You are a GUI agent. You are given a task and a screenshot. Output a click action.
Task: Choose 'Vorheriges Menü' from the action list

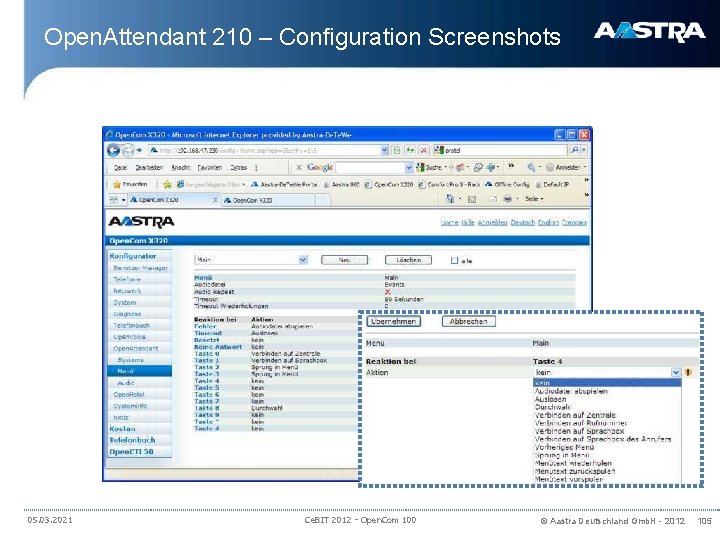[x=564, y=447]
